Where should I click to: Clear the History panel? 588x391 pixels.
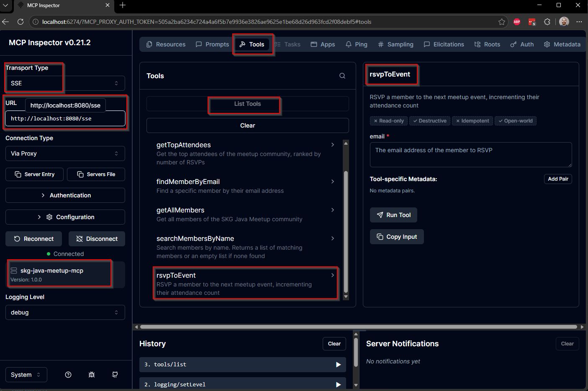point(334,344)
